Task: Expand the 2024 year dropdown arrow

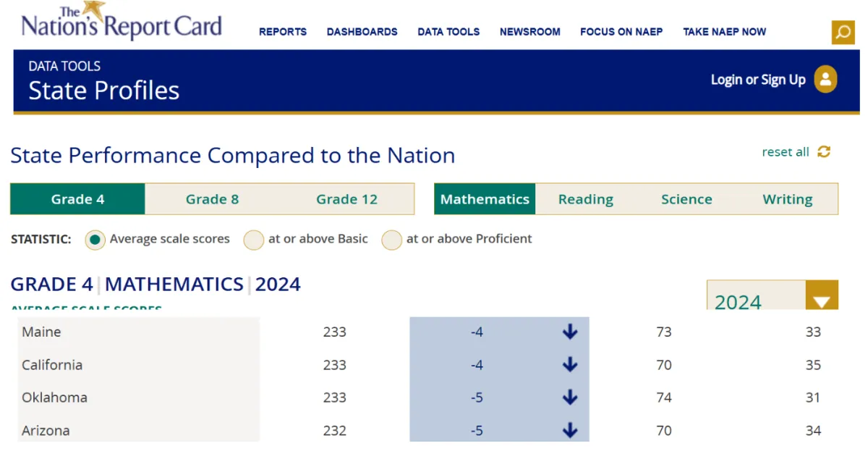Action: (x=822, y=295)
